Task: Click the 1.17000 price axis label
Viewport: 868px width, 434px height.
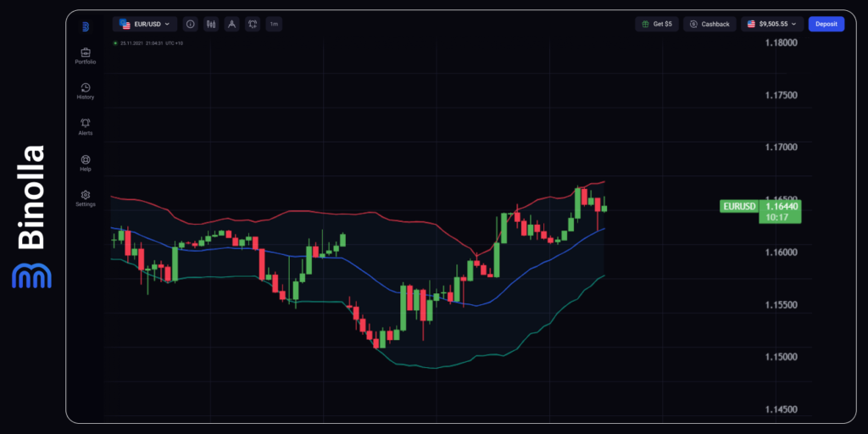Action: [781, 147]
